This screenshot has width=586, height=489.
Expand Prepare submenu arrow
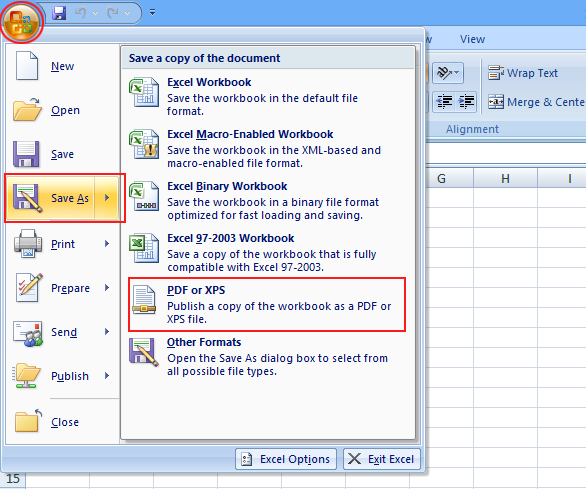click(x=107, y=287)
